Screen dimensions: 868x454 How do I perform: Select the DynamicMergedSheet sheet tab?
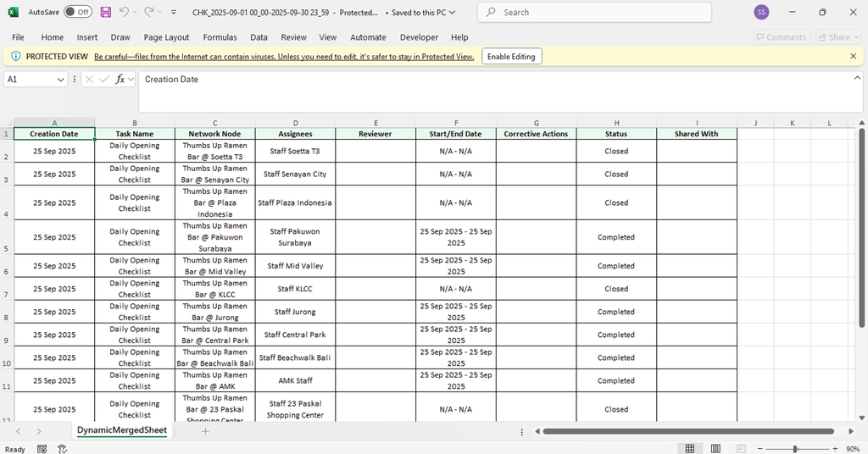click(122, 430)
